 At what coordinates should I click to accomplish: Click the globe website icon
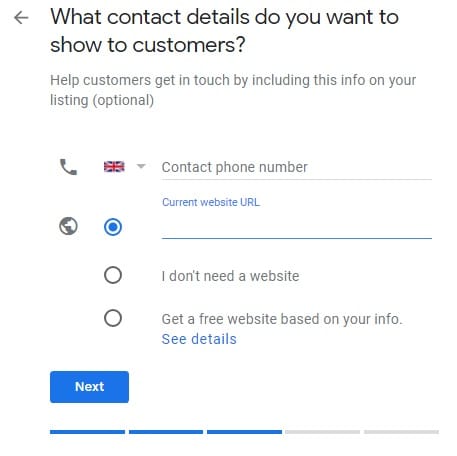pyautogui.click(x=68, y=226)
